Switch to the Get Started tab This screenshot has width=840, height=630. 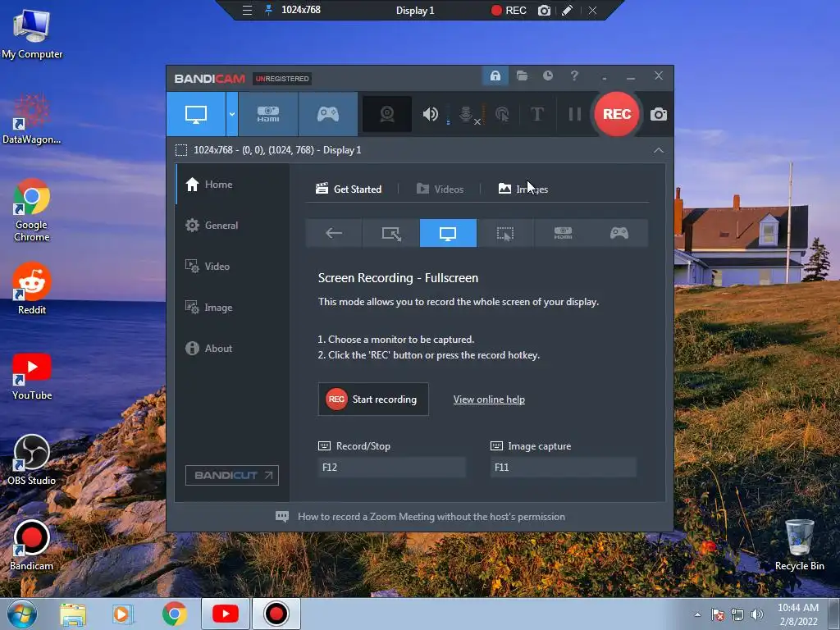point(349,189)
